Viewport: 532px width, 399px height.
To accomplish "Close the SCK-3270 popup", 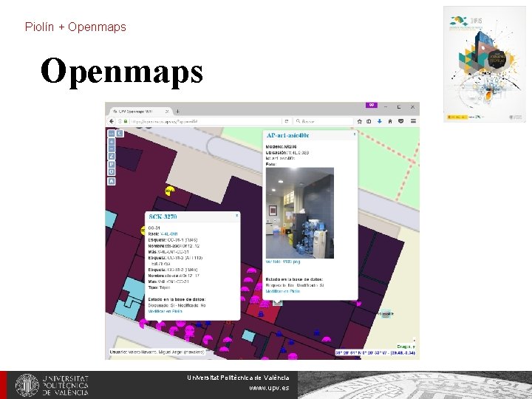I will [237, 215].
